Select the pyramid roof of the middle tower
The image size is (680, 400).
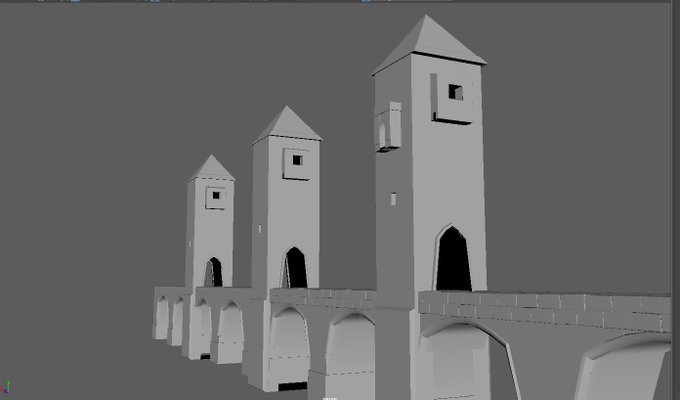tap(287, 126)
